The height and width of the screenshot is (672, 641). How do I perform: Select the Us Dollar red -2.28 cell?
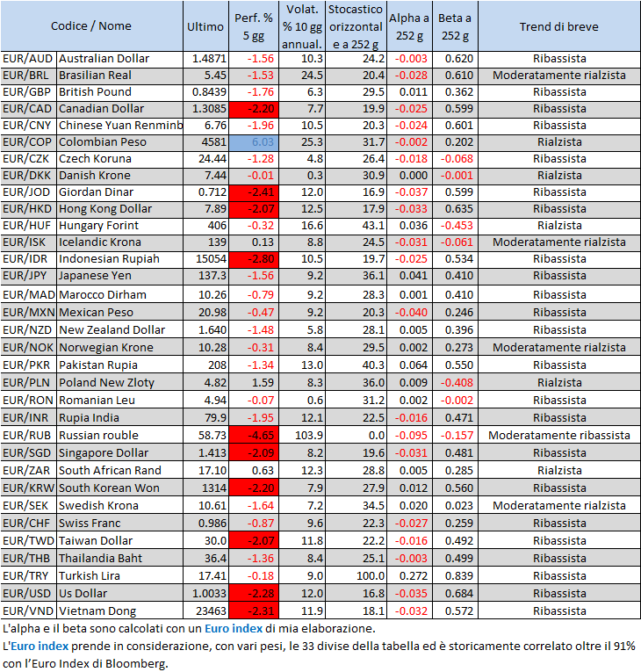(254, 594)
